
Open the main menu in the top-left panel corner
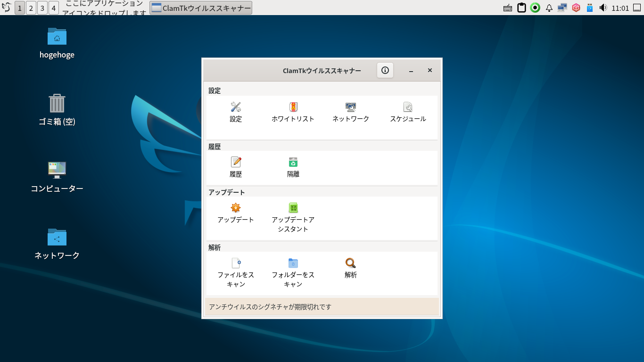(7, 8)
